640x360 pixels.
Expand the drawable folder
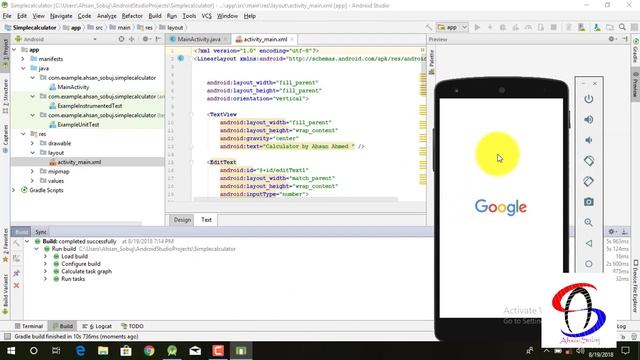(33, 143)
